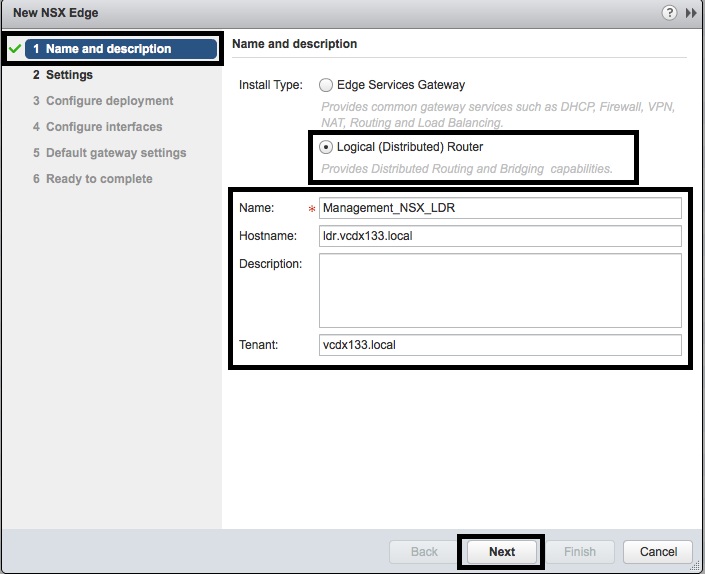This screenshot has width=705, height=574.
Task: Click inside the empty Description text area
Action: (500, 290)
